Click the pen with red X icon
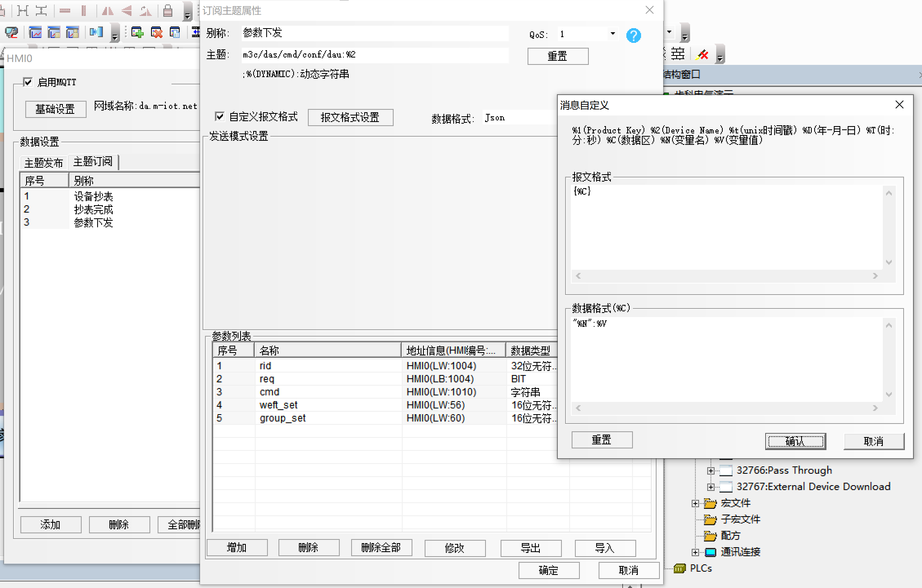The width and height of the screenshot is (922, 588). pos(702,54)
